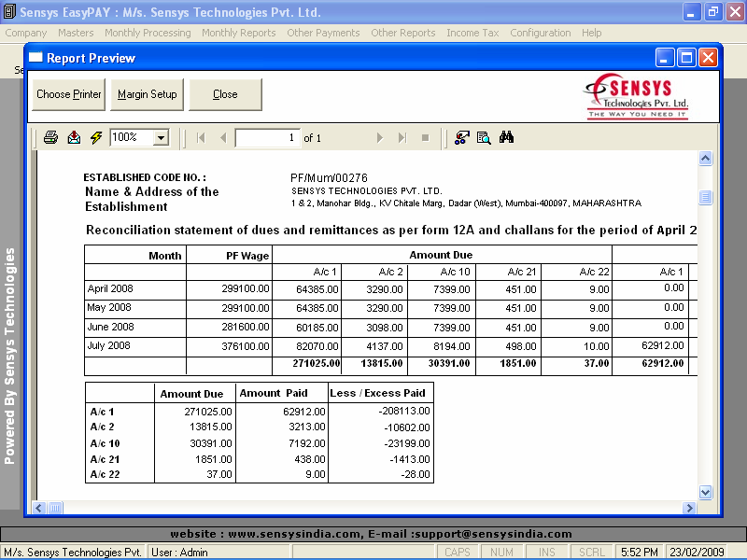Screen dimensions: 747x560
Task: Click the horizontal scrollbar left arrow
Action: coord(39,508)
